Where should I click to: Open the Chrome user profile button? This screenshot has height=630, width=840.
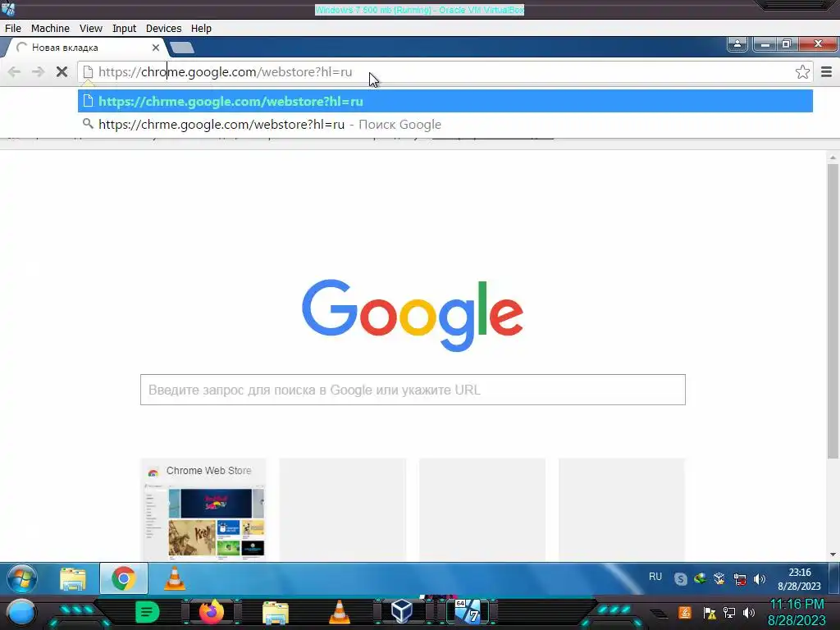pyautogui.click(x=737, y=44)
